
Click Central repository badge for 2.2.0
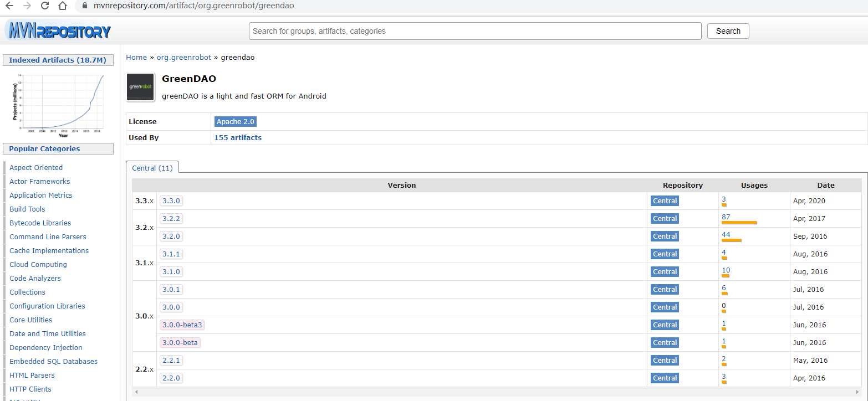point(665,378)
